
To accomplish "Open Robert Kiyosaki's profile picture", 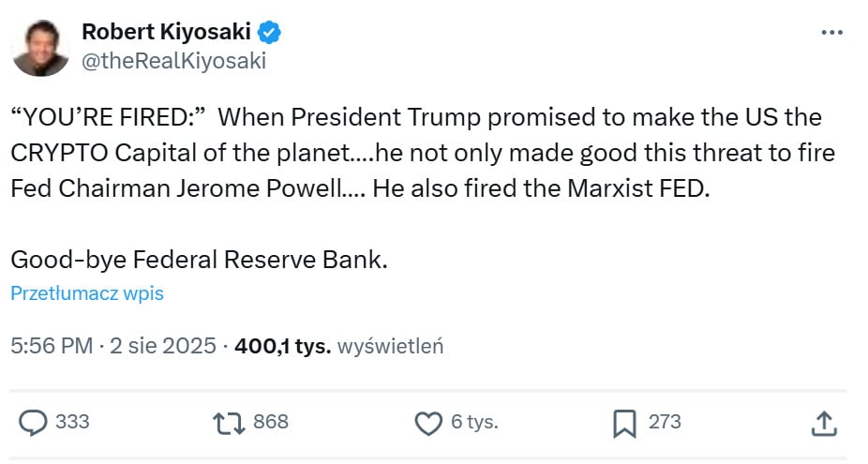I will [x=40, y=46].
